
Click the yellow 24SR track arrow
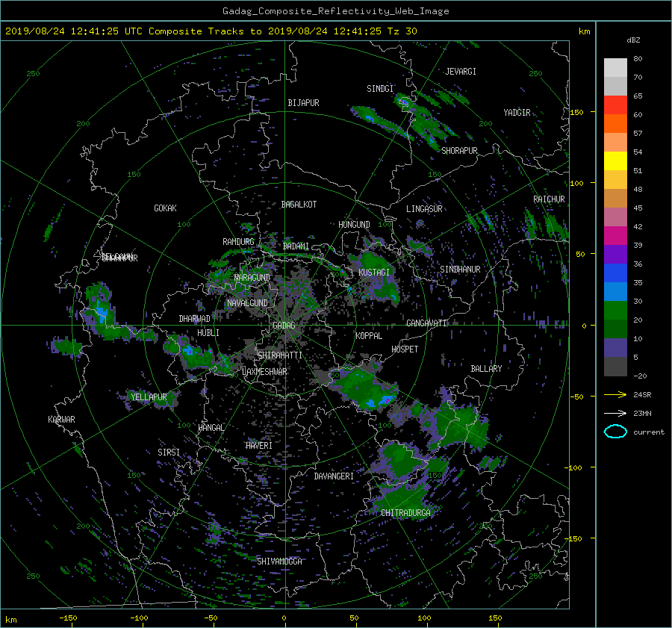pyautogui.click(x=615, y=394)
